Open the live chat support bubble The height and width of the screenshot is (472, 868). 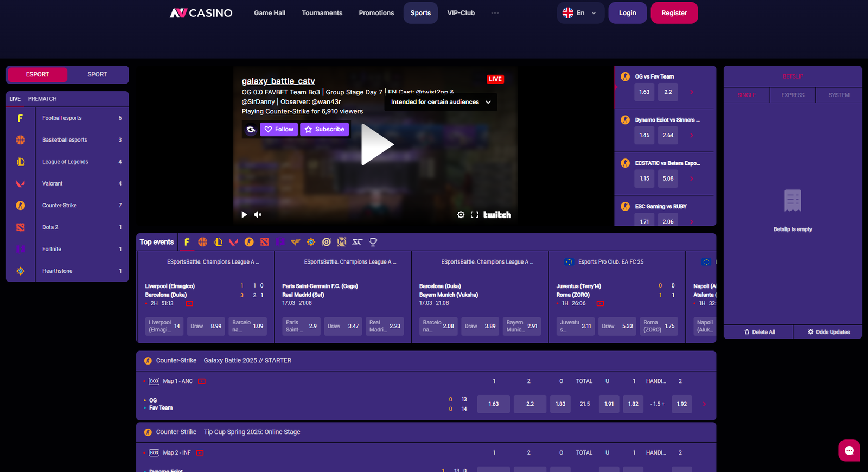tap(849, 450)
